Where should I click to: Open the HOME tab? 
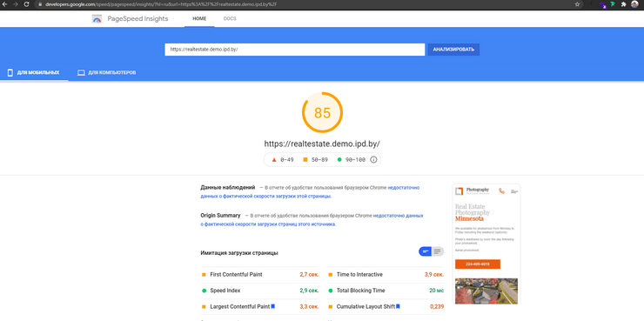[199, 19]
